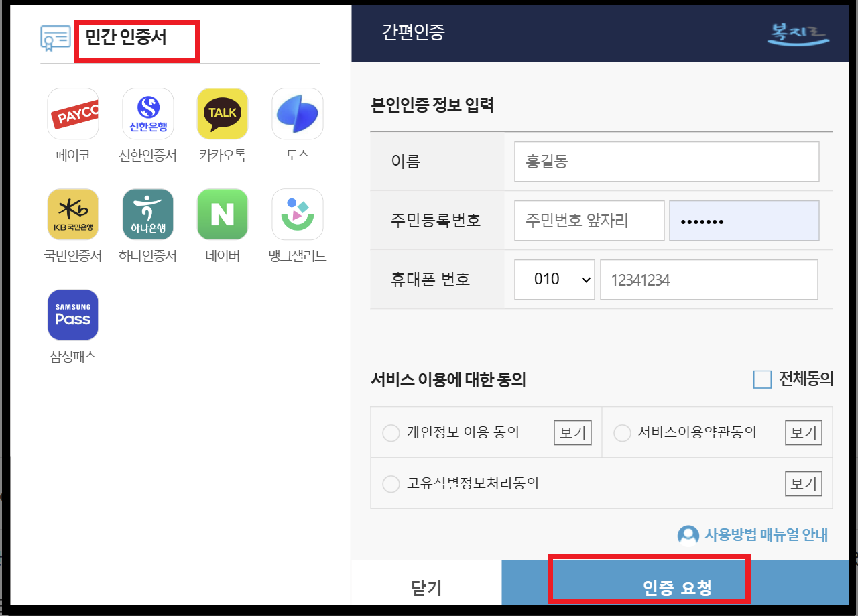The image size is (858, 616).
Task: Click the 국민인증서 label text
Action: click(73, 256)
